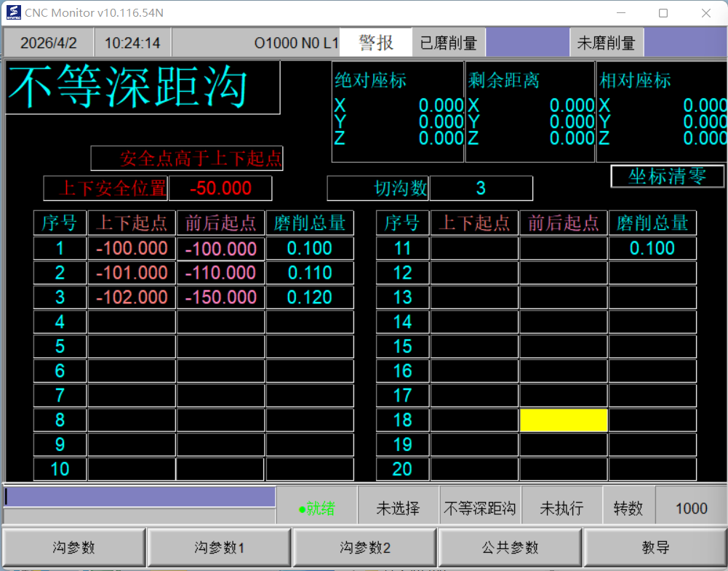
Task: Open the 沟参数2 page
Action: 365,548
